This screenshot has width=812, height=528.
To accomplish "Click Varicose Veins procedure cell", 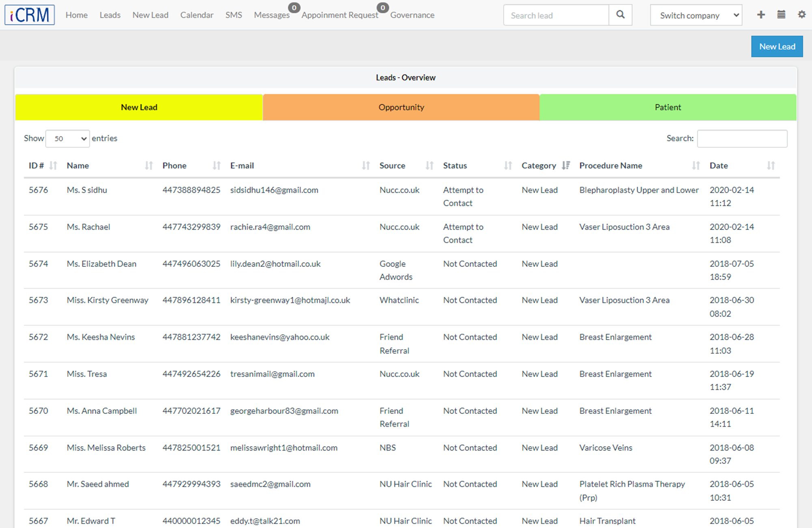I will (606, 448).
